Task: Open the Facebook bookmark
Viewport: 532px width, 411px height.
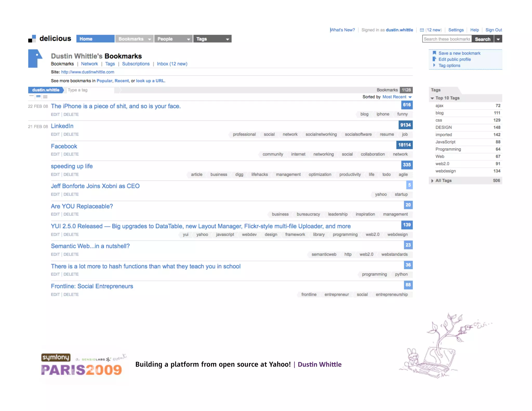Action: [64, 146]
